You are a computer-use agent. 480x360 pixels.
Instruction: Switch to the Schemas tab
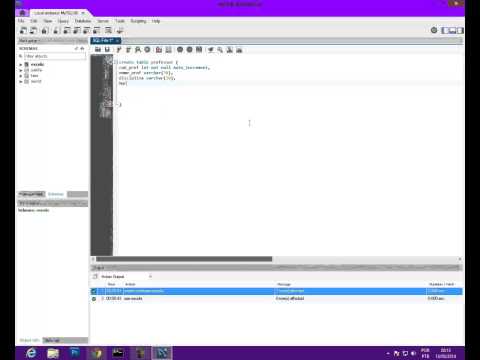click(56, 194)
